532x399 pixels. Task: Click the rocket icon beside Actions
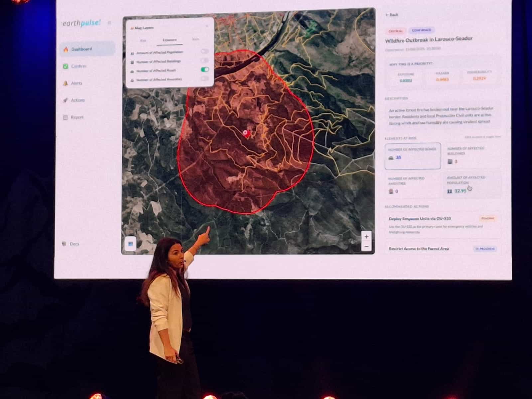tap(65, 100)
